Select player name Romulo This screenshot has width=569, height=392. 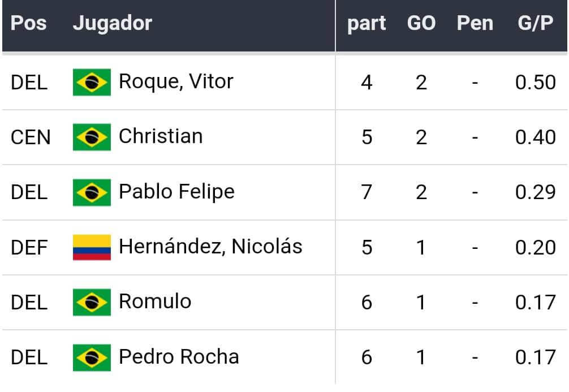155,301
